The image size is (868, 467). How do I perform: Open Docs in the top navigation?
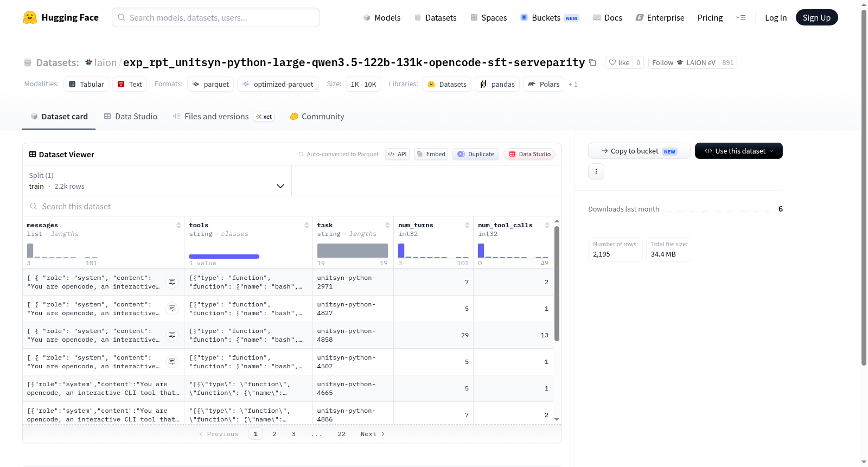coord(607,18)
